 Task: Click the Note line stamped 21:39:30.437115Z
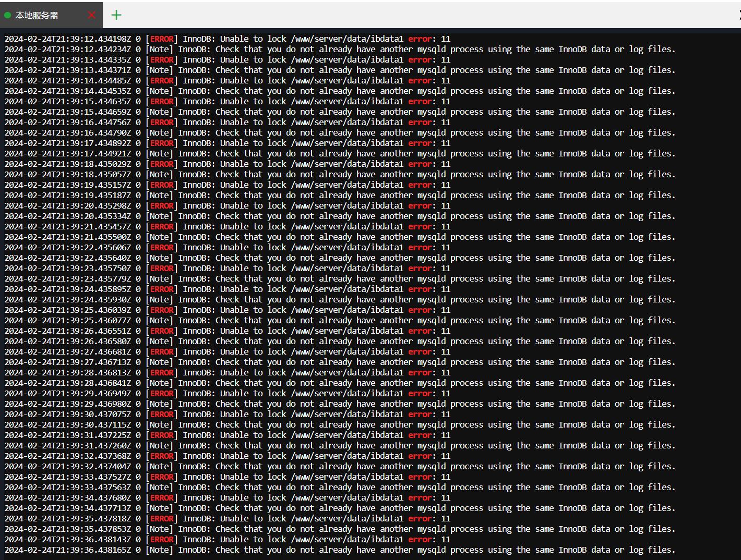click(x=340, y=424)
